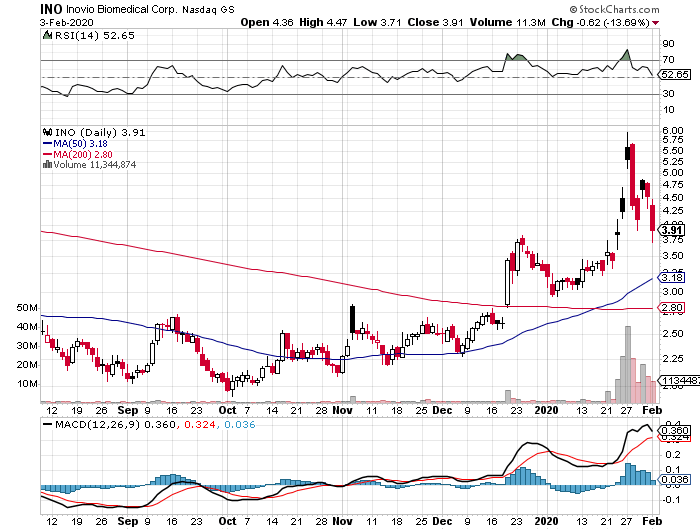The height and width of the screenshot is (530, 700).
Task: Click the 5.00 label on the price axis
Action: click(672, 173)
